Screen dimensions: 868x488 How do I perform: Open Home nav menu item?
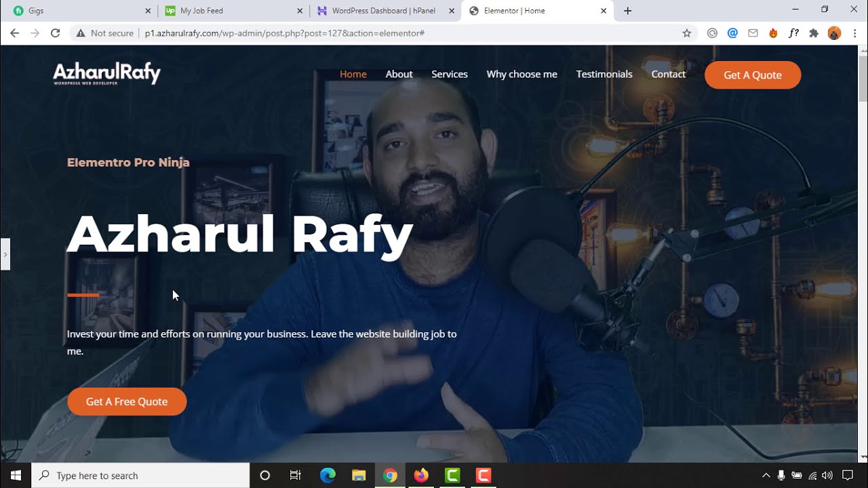click(353, 75)
